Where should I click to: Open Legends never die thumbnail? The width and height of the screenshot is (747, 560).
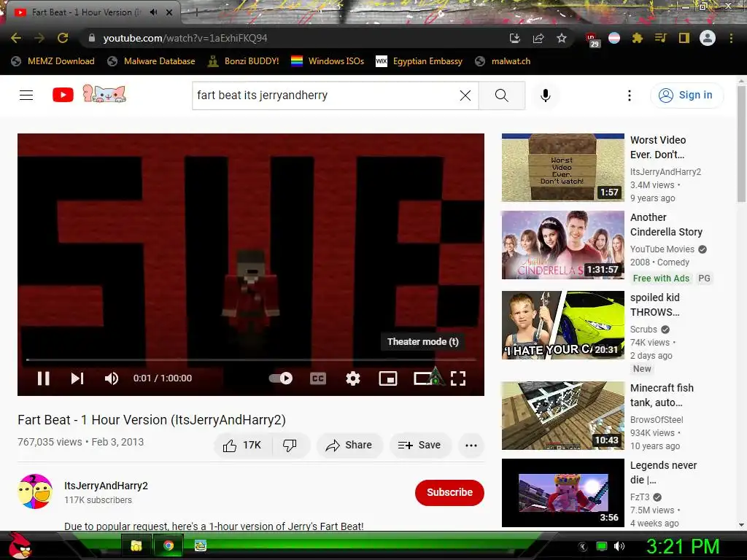(562, 492)
